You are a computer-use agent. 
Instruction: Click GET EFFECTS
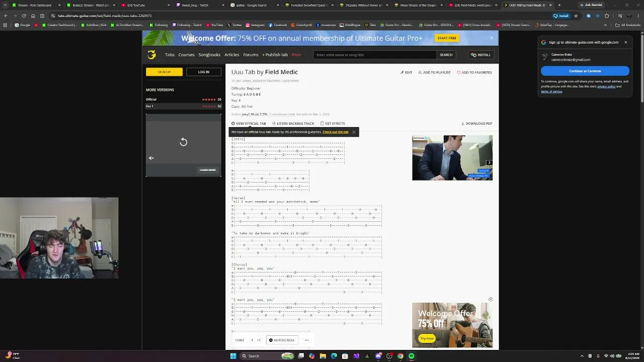click(333, 123)
